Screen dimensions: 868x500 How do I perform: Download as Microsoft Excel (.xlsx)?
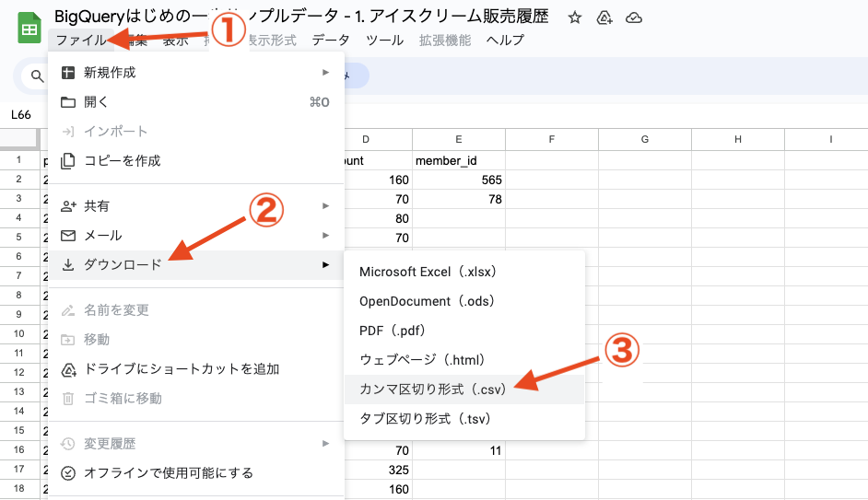click(463, 273)
